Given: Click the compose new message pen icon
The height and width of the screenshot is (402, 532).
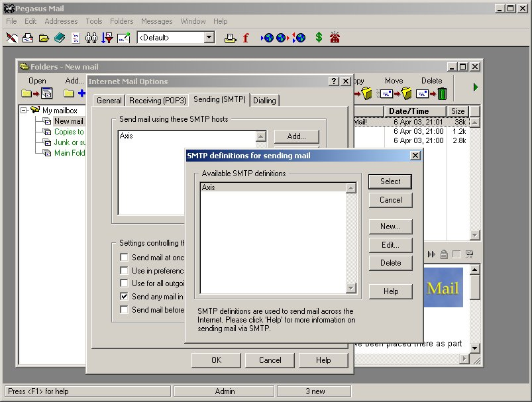Looking at the screenshot, I should click(x=12, y=38).
